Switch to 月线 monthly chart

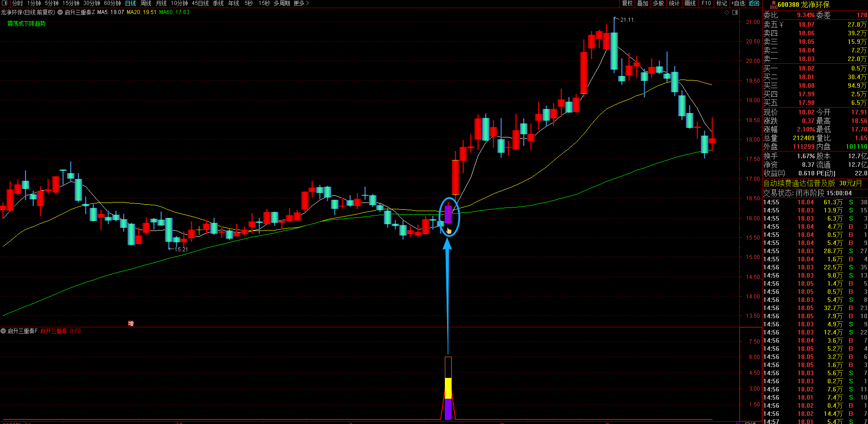point(161,3)
